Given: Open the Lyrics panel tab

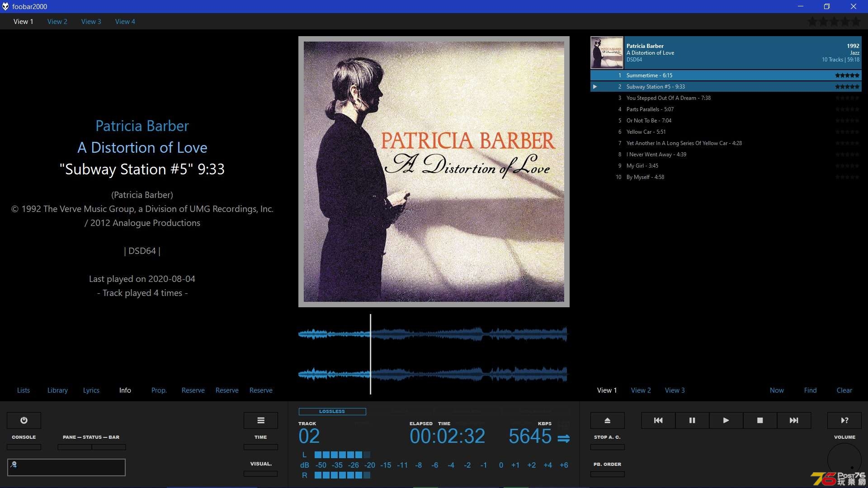Looking at the screenshot, I should point(91,390).
